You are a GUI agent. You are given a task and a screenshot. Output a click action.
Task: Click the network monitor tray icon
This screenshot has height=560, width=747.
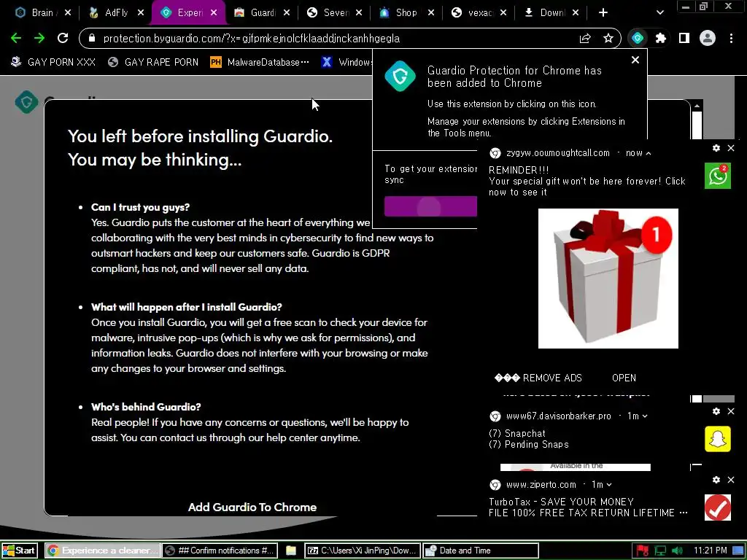tap(659, 551)
